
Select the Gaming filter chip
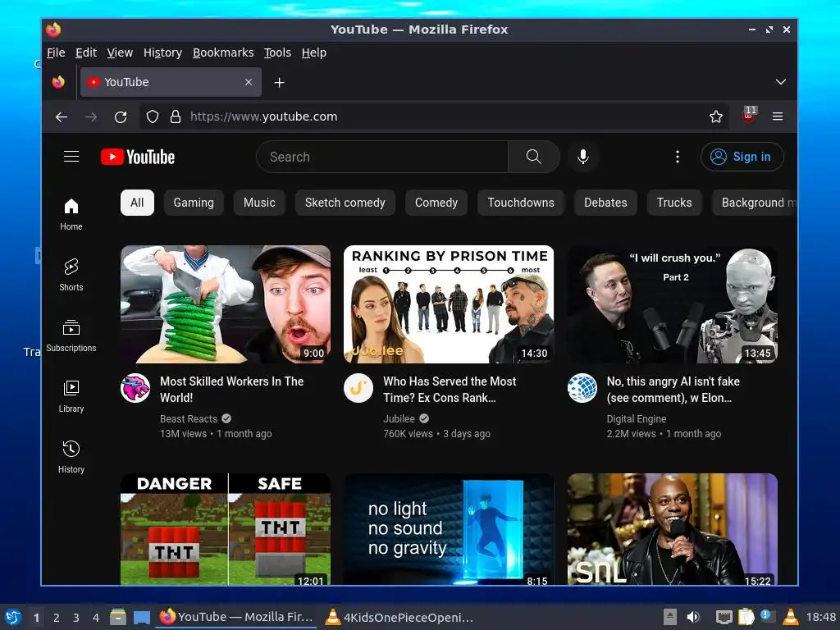coord(194,203)
